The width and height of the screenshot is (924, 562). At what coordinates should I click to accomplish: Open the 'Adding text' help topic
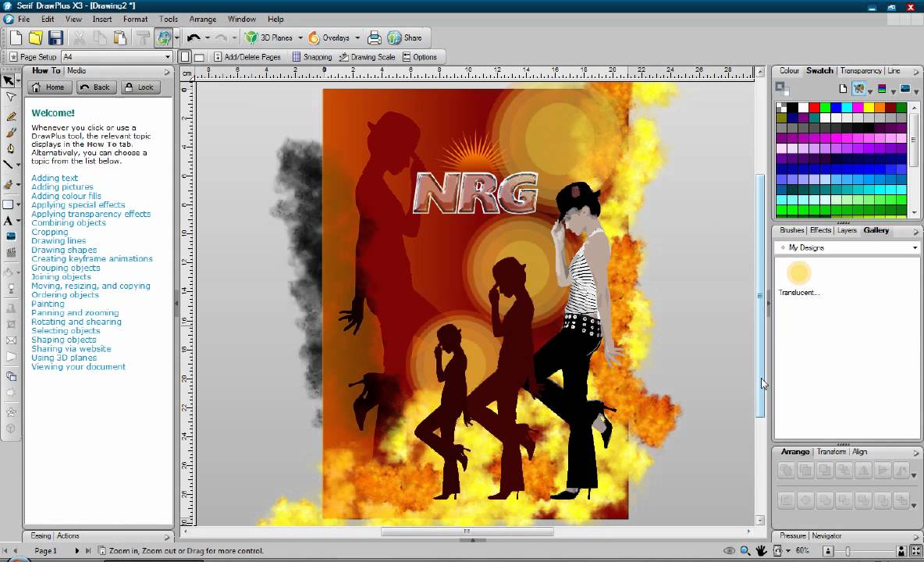pos(55,178)
